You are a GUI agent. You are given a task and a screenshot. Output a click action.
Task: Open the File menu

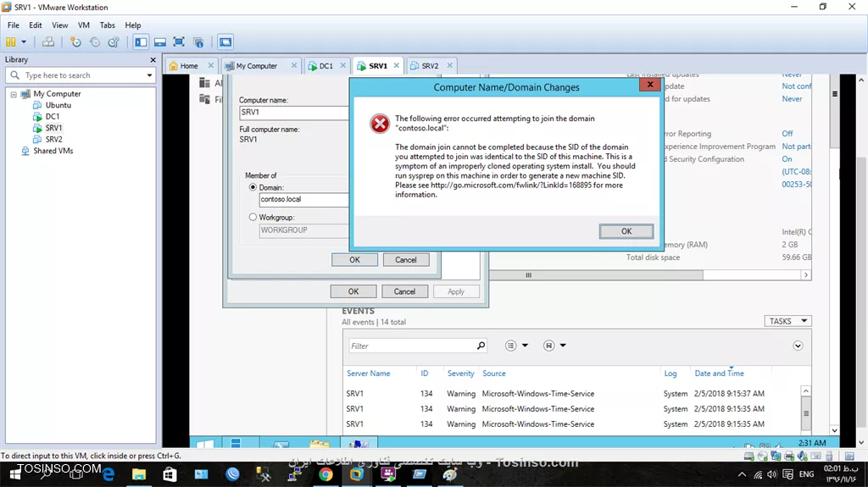click(14, 25)
